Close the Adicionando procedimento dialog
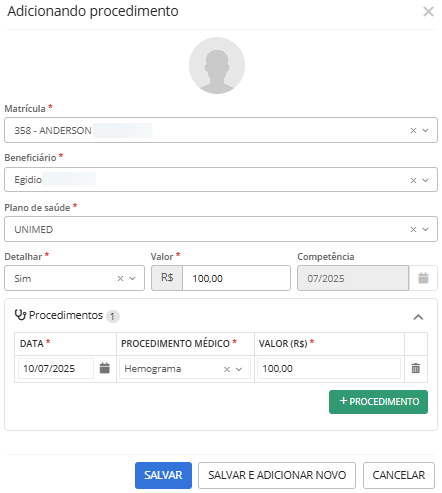442x493 pixels. tap(428, 12)
